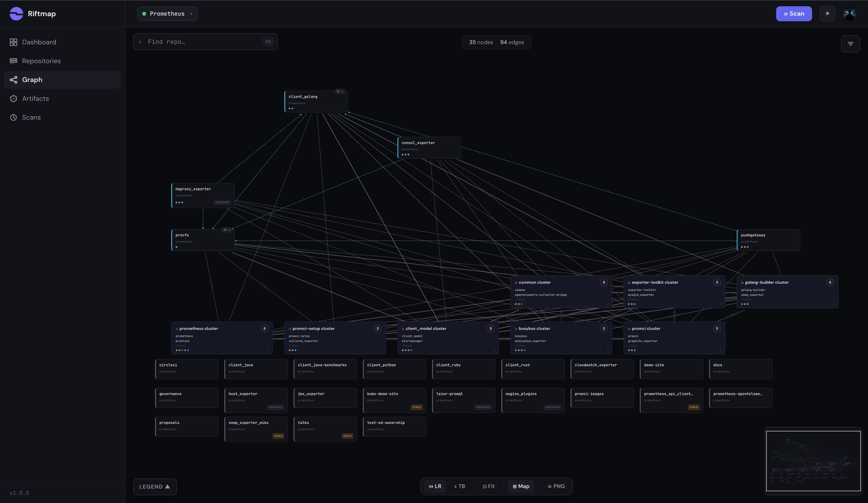Image resolution: width=868 pixels, height=503 pixels.
Task: Expand the exporter-toolkit cluster chevron
Action: click(721, 304)
